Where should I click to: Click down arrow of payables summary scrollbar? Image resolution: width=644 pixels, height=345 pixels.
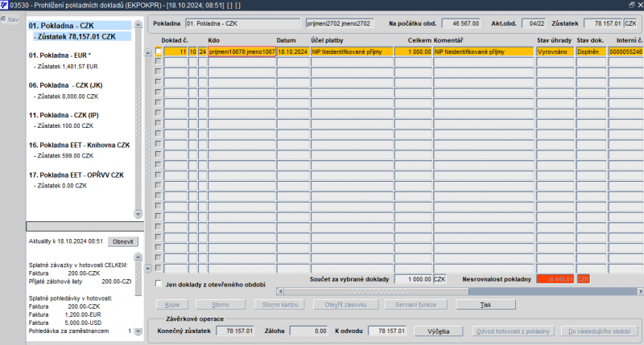point(138,331)
